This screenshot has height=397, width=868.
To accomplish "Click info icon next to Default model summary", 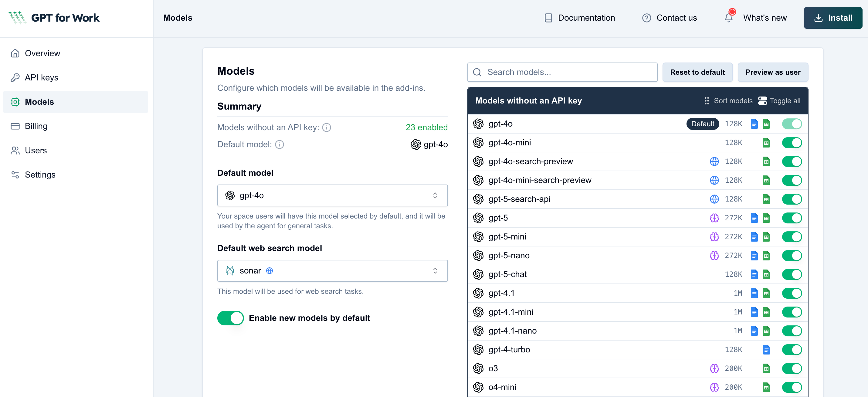I will tap(279, 144).
